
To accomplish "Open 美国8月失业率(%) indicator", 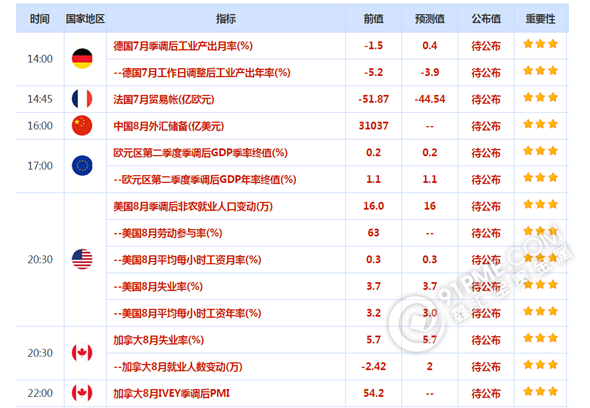I will (x=158, y=286).
